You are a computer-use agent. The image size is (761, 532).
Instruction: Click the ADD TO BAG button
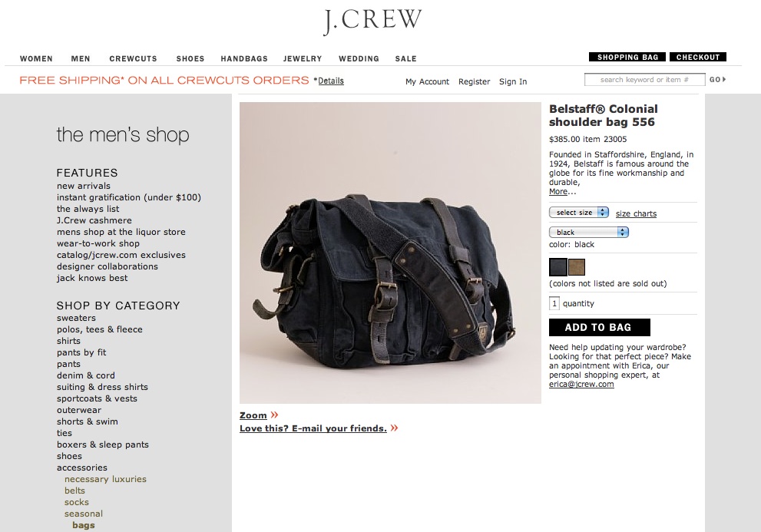click(600, 327)
